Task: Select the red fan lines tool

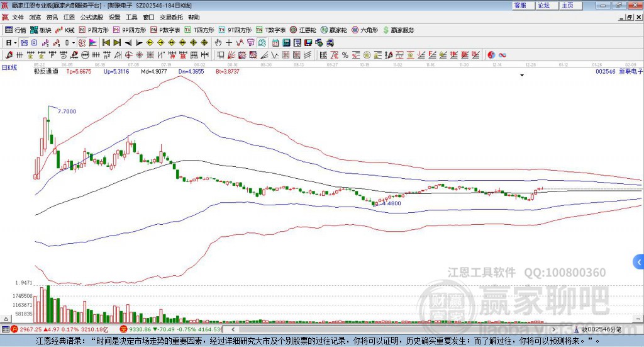Action: click(231, 55)
